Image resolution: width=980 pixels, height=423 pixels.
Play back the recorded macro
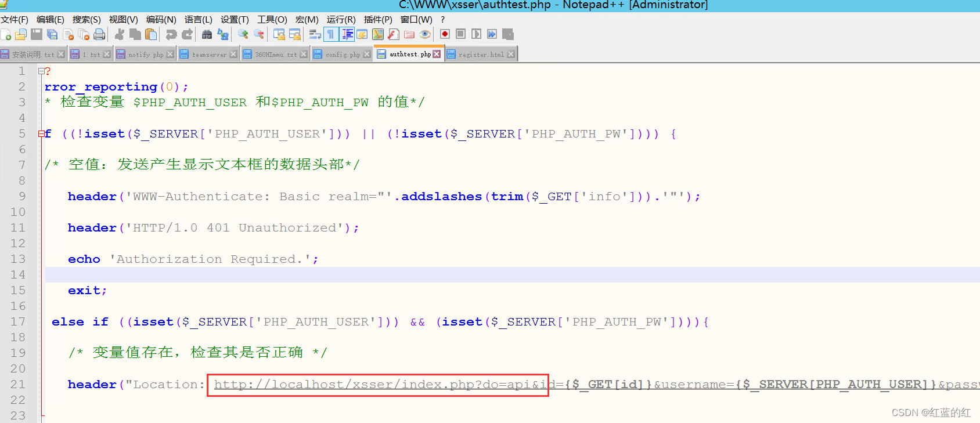tap(476, 35)
